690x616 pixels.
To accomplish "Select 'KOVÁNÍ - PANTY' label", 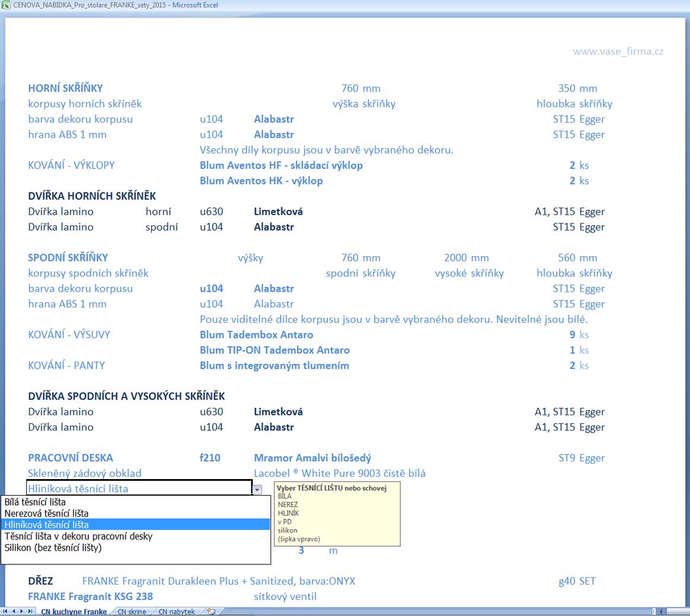I will [66, 365].
